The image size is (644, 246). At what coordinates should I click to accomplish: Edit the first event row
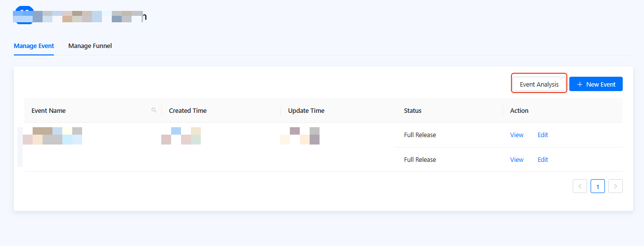543,135
